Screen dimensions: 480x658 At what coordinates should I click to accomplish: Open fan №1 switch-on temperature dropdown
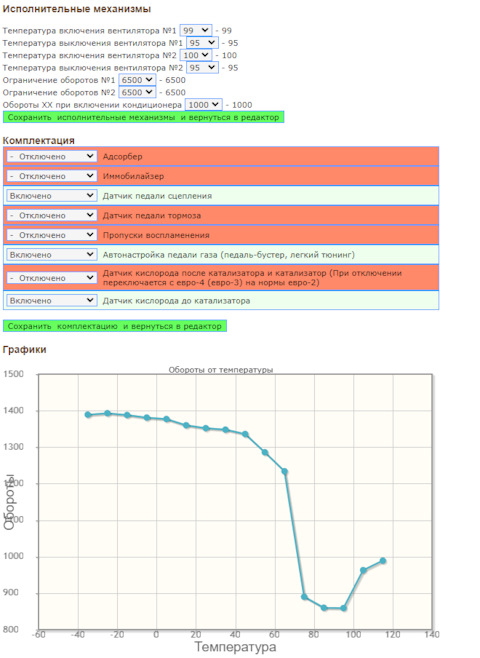point(196,30)
